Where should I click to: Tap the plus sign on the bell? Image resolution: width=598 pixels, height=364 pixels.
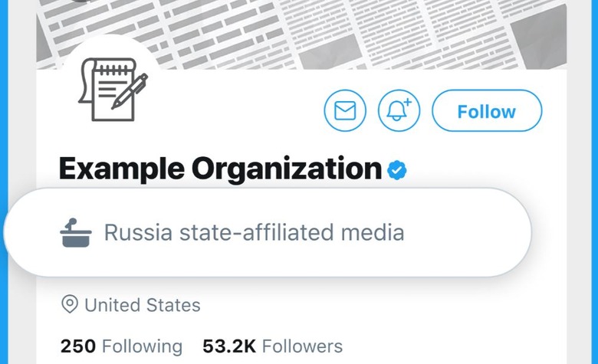pyautogui.click(x=407, y=102)
